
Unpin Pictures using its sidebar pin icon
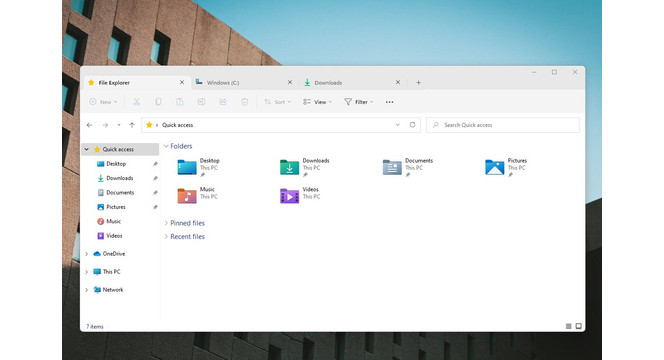point(155,207)
